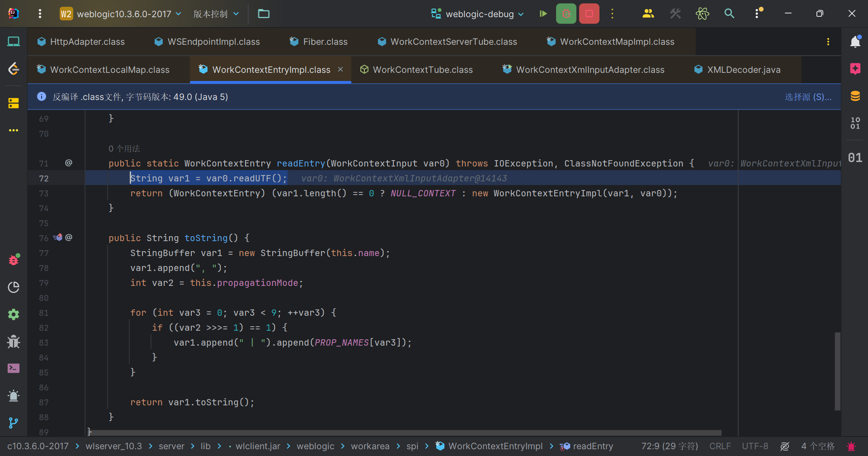Open Services green gear icon
868x456 pixels.
pos(14,314)
